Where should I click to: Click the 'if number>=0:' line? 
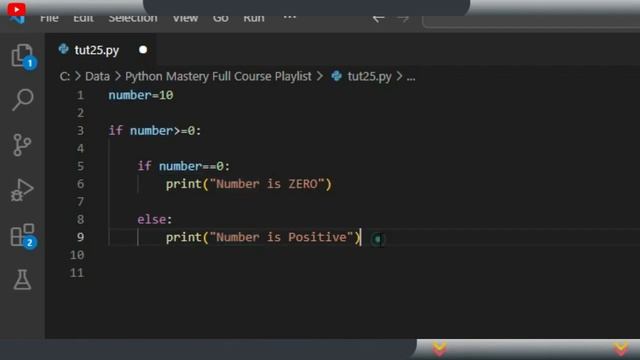point(155,131)
